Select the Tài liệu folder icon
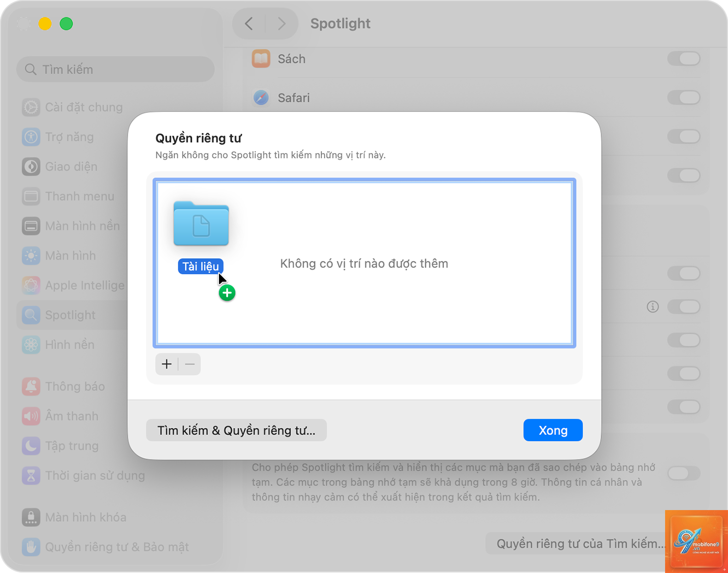This screenshot has height=573, width=728. (201, 224)
